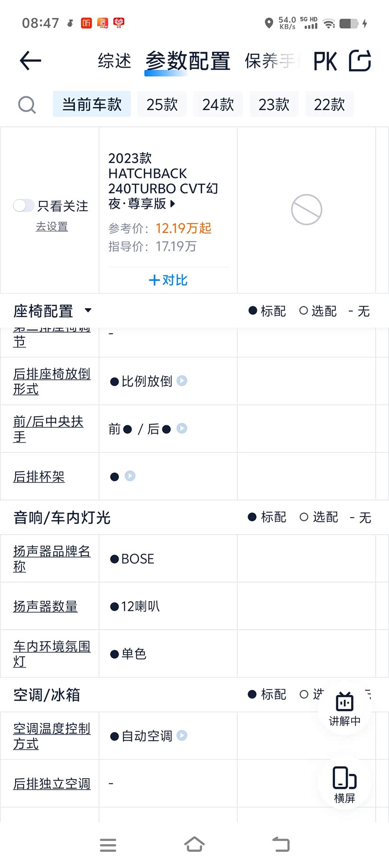Toggle the 只看关注 switch
Image resolution: width=389 pixels, height=868 pixels.
pos(23,206)
